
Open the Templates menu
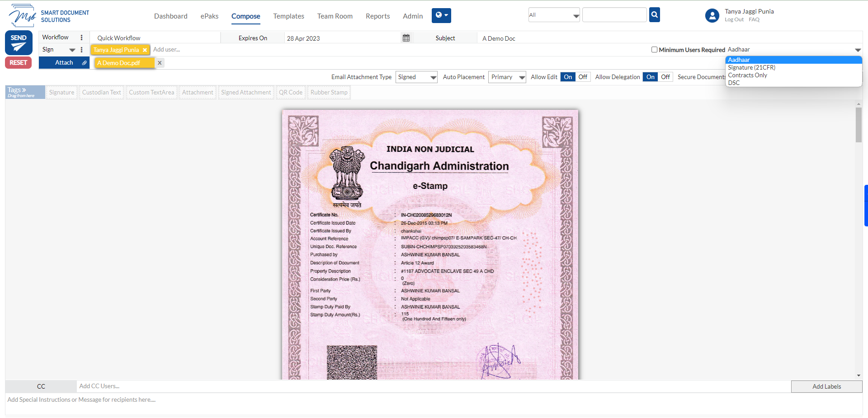click(288, 16)
